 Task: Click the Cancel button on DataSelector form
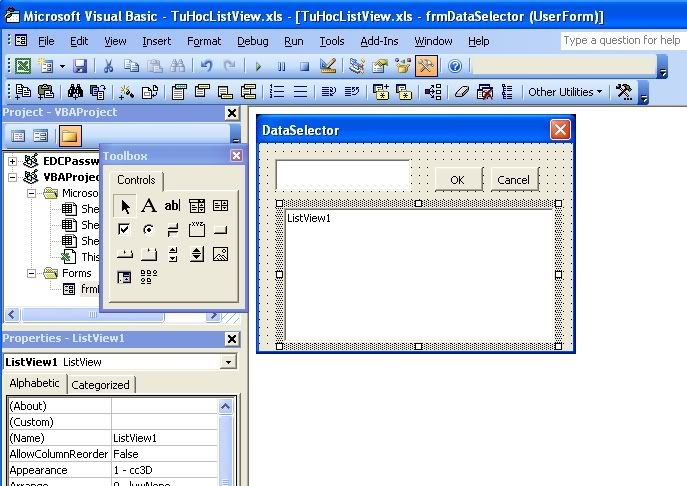tap(513, 180)
